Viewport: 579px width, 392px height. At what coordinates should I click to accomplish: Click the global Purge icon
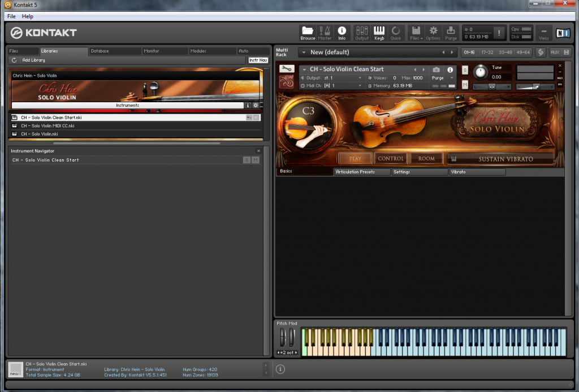coord(451,33)
